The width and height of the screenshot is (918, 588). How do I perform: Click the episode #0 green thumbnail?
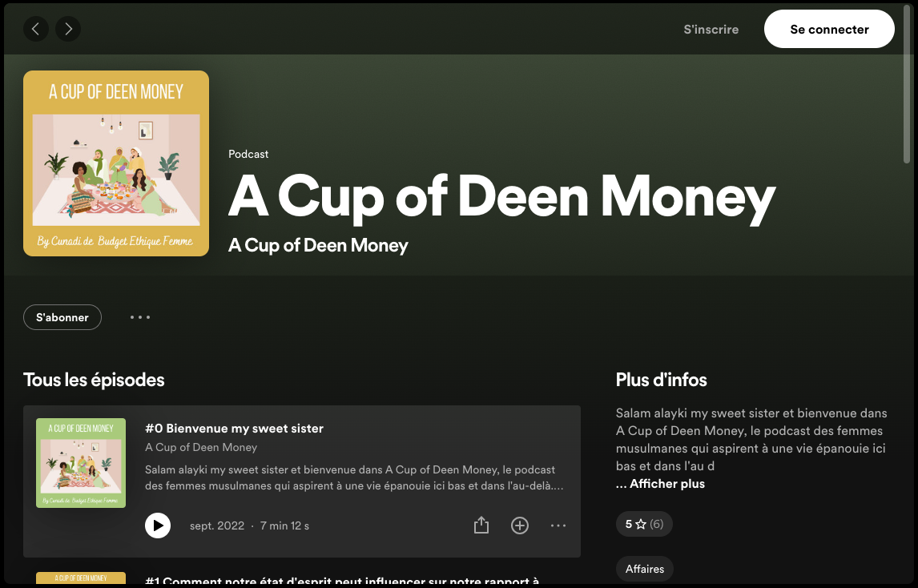[x=81, y=463]
